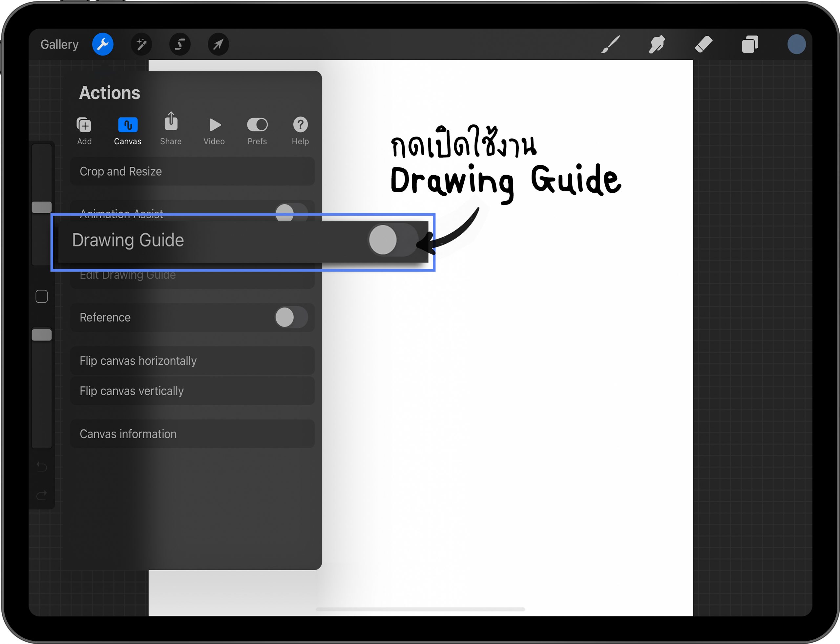Return to Gallery
Viewport: 840px width, 644px height.
point(59,44)
